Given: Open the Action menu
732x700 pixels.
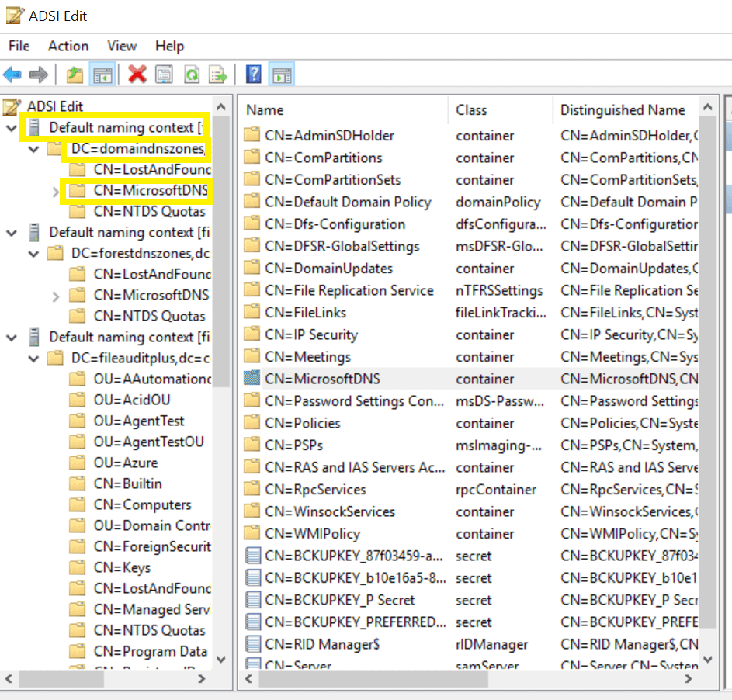Looking at the screenshot, I should click(68, 47).
